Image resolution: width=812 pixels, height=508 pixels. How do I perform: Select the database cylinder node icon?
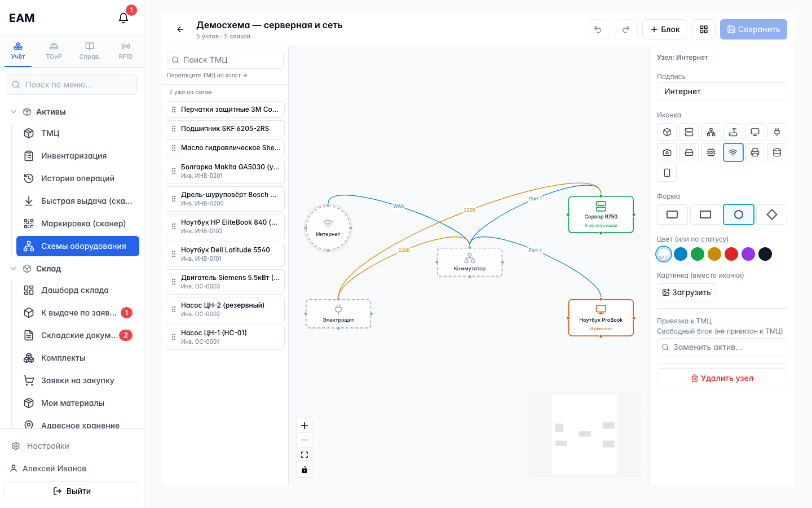pyautogui.click(x=777, y=152)
